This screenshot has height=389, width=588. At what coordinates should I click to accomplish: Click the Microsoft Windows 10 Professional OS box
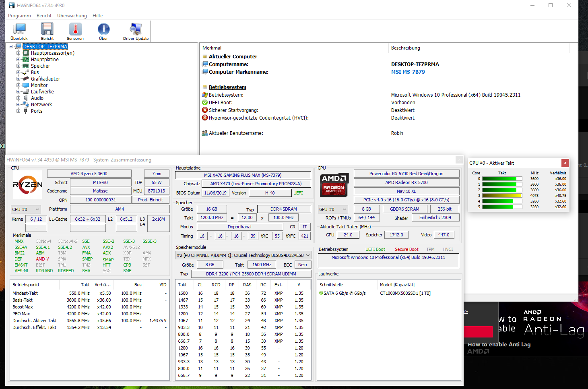tap(388, 261)
